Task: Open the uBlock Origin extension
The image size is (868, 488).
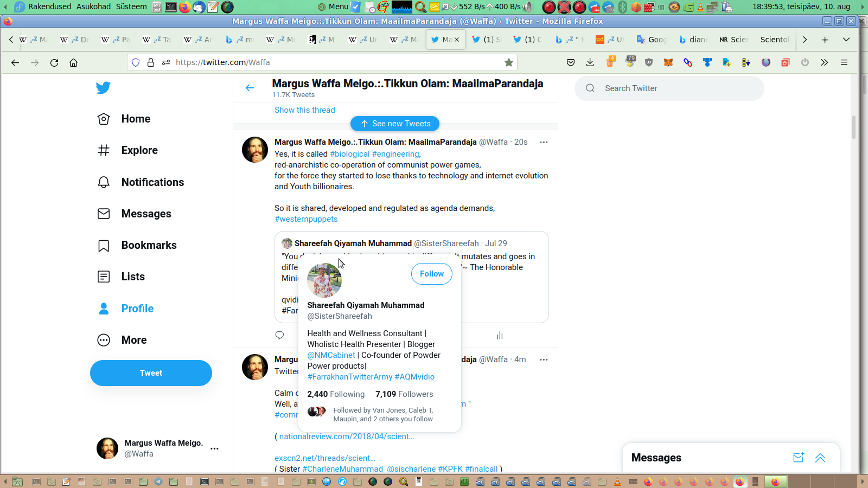Action: 649,62
